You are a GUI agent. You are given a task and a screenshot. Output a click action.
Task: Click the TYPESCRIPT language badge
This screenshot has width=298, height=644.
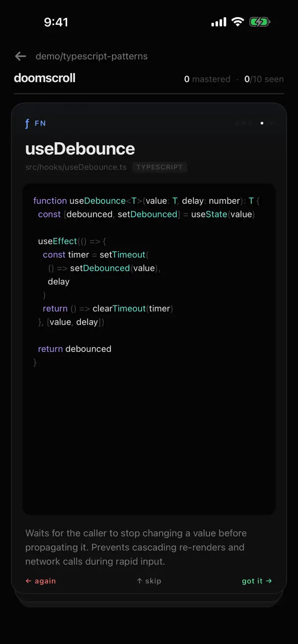point(159,167)
